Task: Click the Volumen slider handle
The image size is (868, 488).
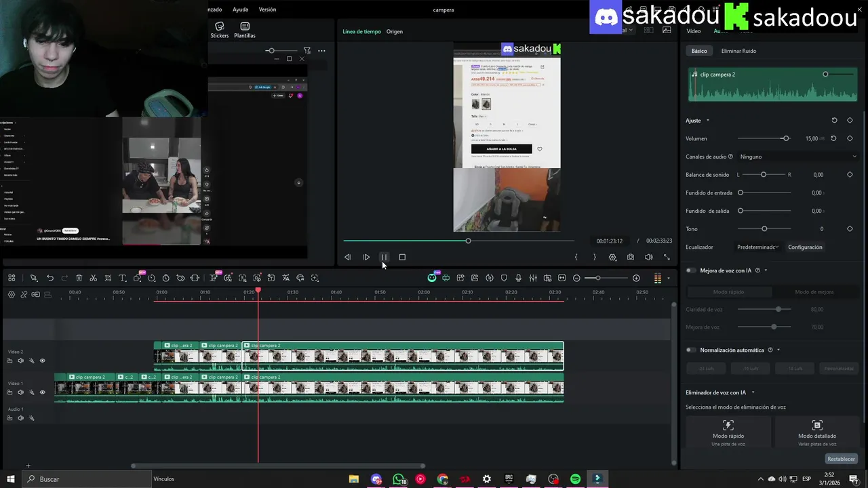Action: (x=785, y=138)
